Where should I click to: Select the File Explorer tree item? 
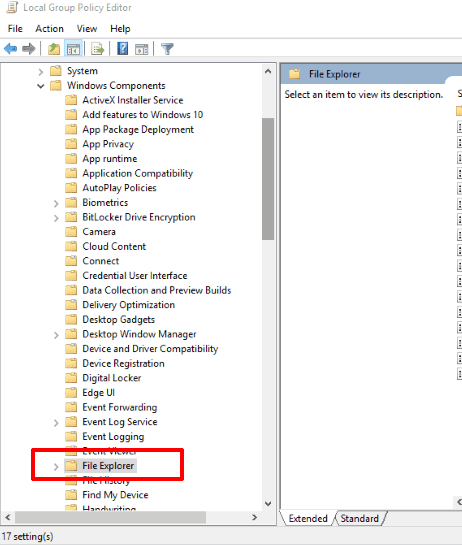[x=108, y=465]
